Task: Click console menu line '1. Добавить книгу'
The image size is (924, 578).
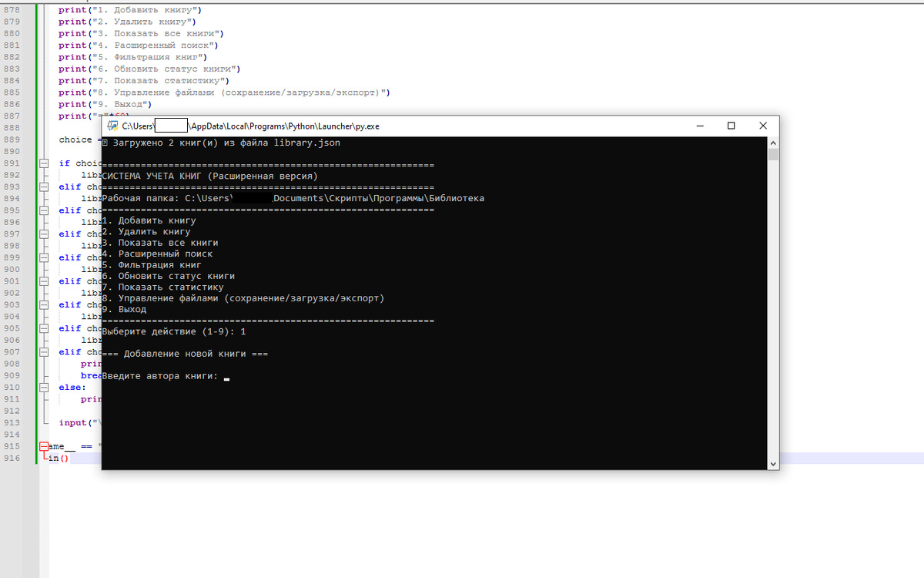Action: click(149, 221)
